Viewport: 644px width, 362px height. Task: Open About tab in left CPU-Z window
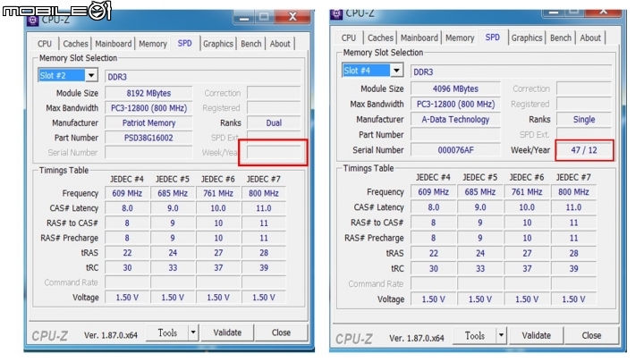coord(280,44)
